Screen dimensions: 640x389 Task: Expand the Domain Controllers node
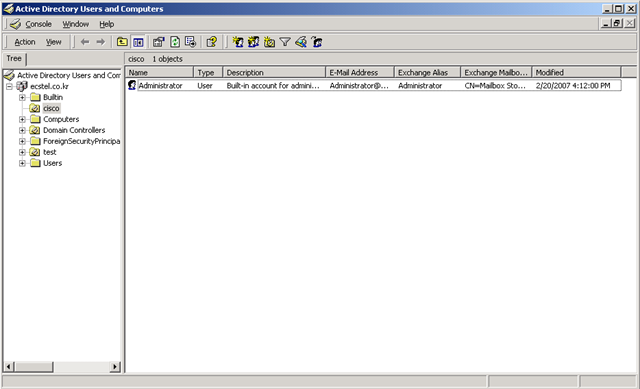pyautogui.click(x=22, y=130)
